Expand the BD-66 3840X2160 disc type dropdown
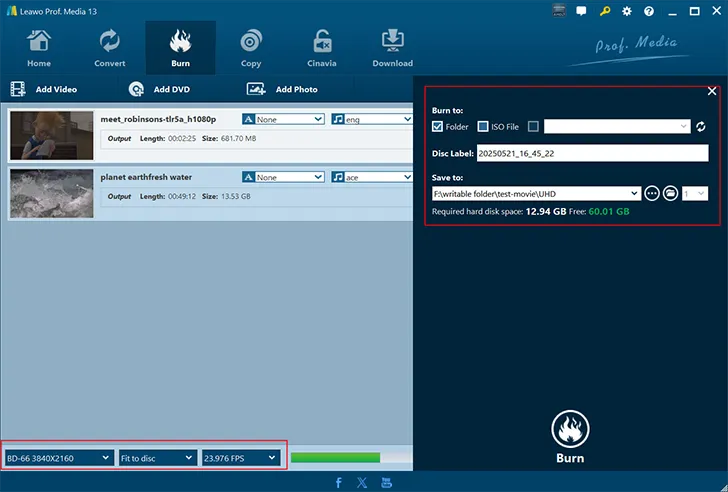Viewport: 728px width, 492px height. tap(58, 458)
